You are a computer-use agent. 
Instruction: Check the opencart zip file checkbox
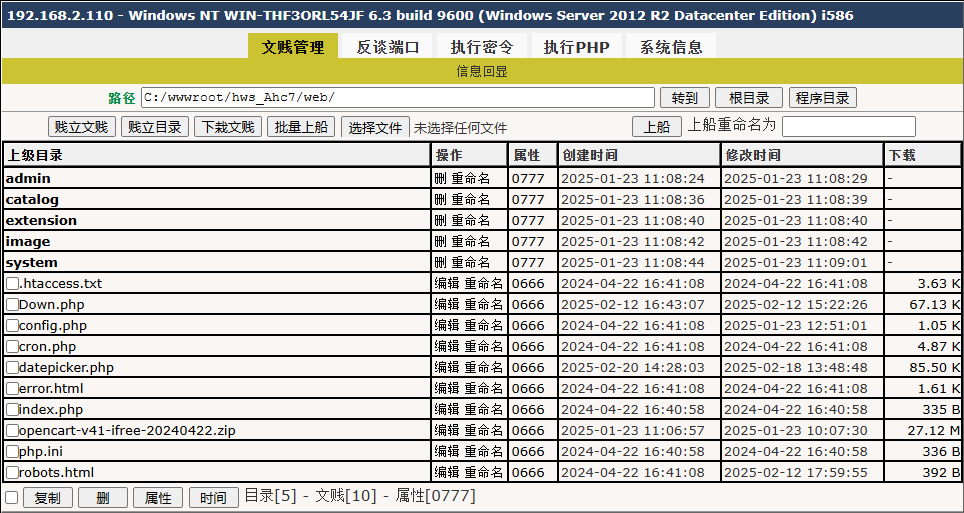tap(12, 431)
